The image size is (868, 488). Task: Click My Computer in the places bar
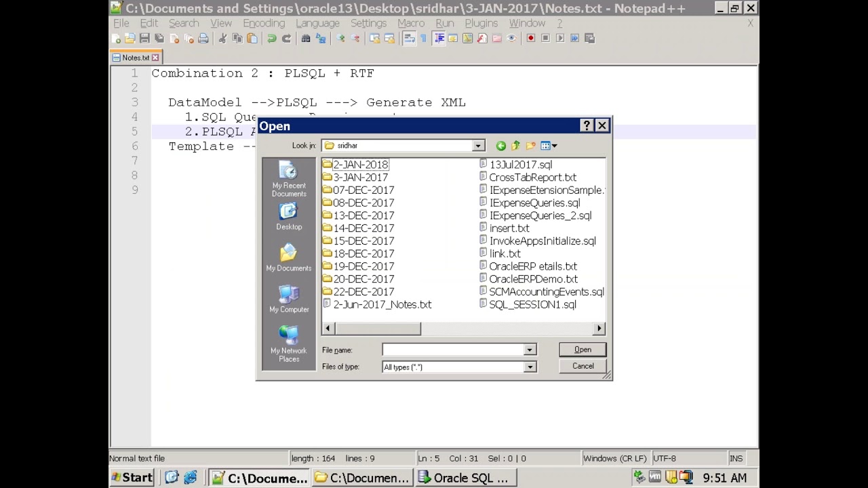289,300
